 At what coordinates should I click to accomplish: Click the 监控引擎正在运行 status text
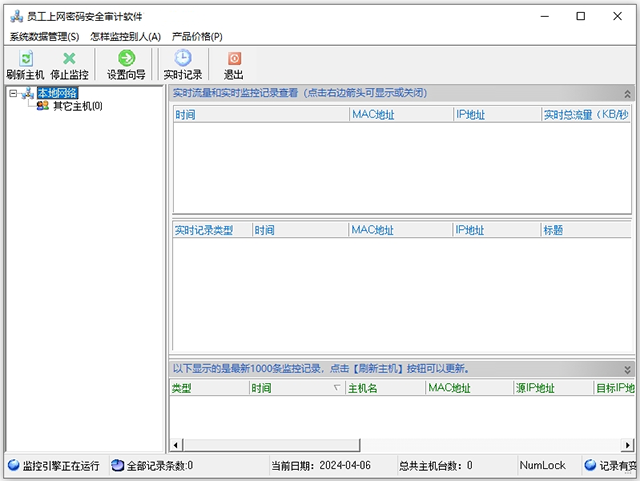[x=61, y=465]
